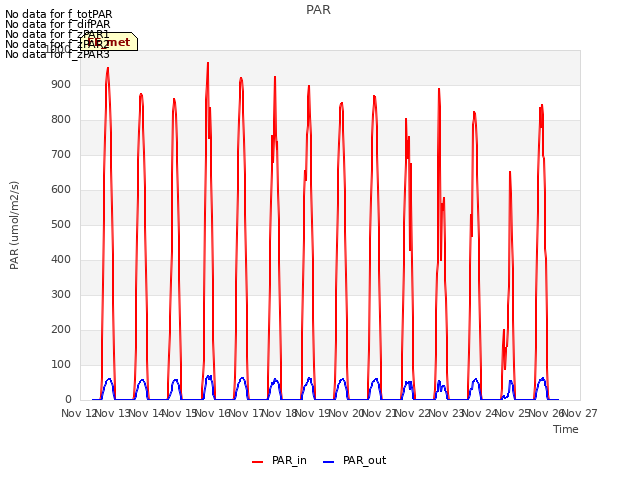Click the lowest PAR_in peak near 650
640x480 pixels.
[x=510, y=173]
